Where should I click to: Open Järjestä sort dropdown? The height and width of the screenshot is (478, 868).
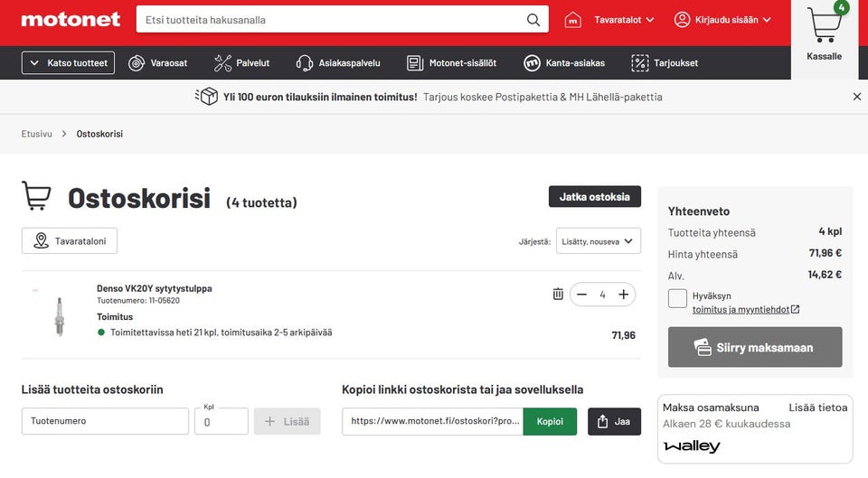pos(599,241)
